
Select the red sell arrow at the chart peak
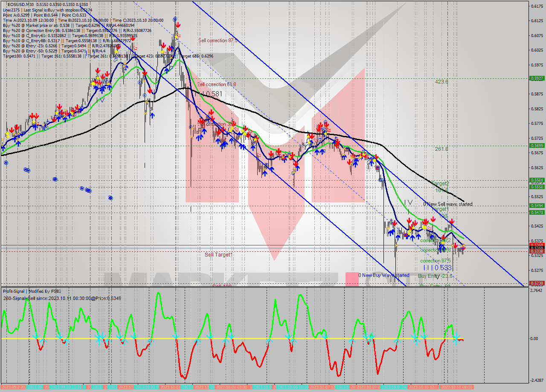178,25
